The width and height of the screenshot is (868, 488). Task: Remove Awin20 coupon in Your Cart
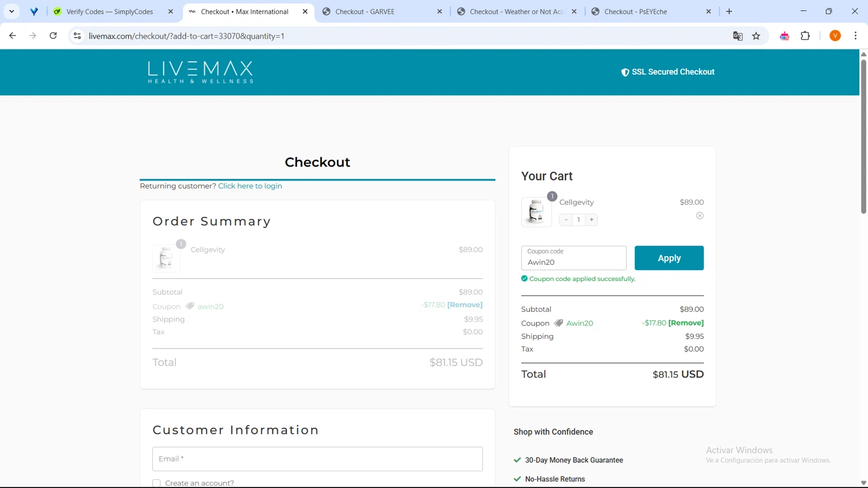[686, 323]
